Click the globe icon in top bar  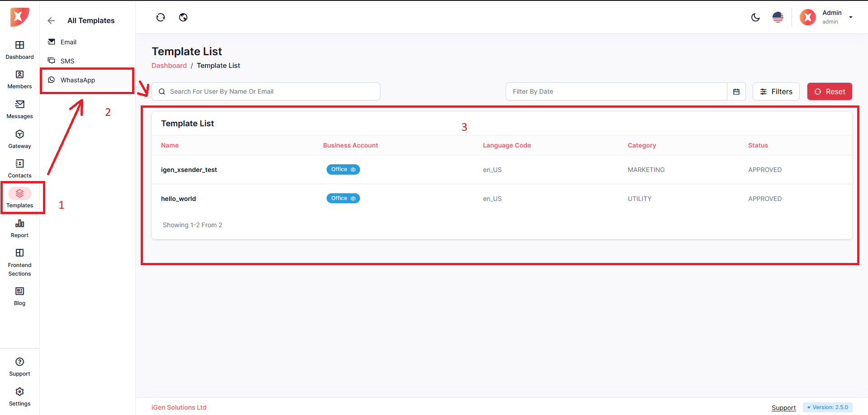click(x=183, y=17)
